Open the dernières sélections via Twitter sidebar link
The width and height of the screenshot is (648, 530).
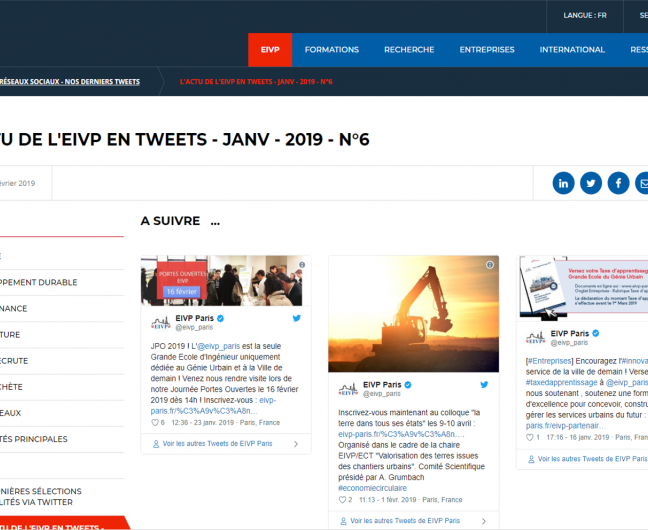[40, 497]
